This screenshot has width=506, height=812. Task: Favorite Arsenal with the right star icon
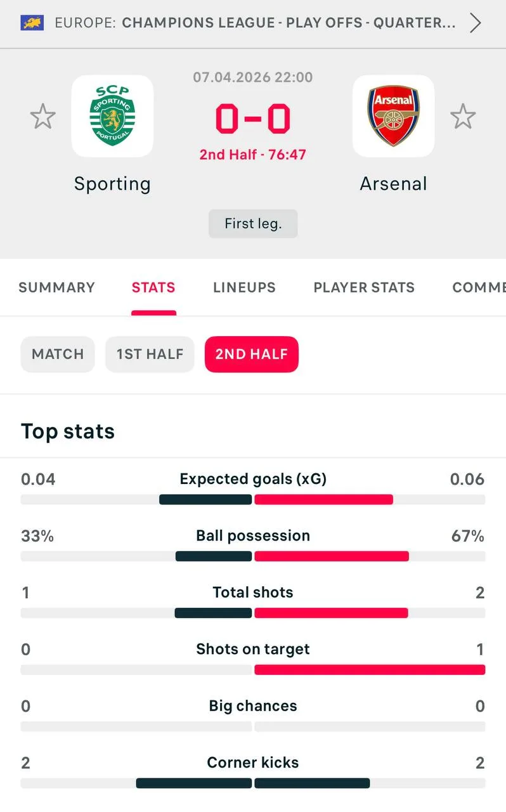click(463, 117)
